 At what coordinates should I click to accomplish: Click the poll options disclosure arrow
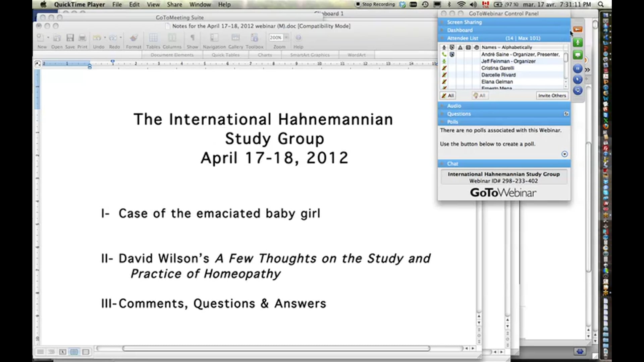coord(565,154)
